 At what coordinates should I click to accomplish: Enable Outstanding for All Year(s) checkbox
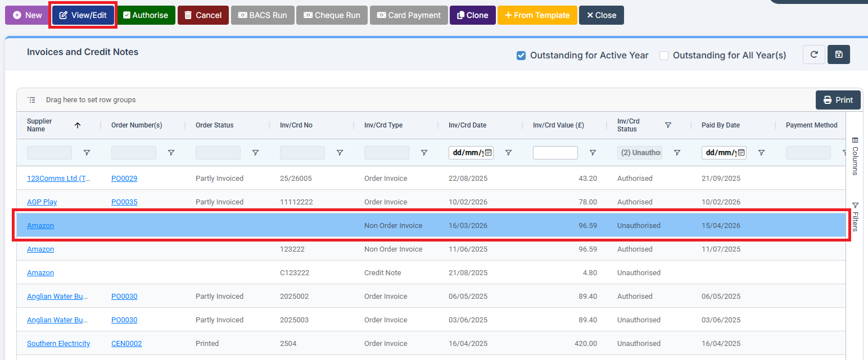pos(664,56)
